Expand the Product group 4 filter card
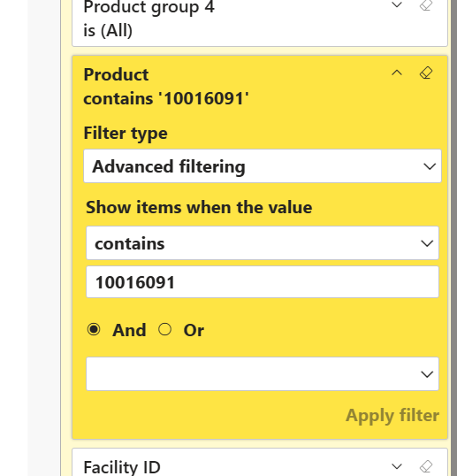The width and height of the screenshot is (457, 476). pyautogui.click(x=397, y=4)
